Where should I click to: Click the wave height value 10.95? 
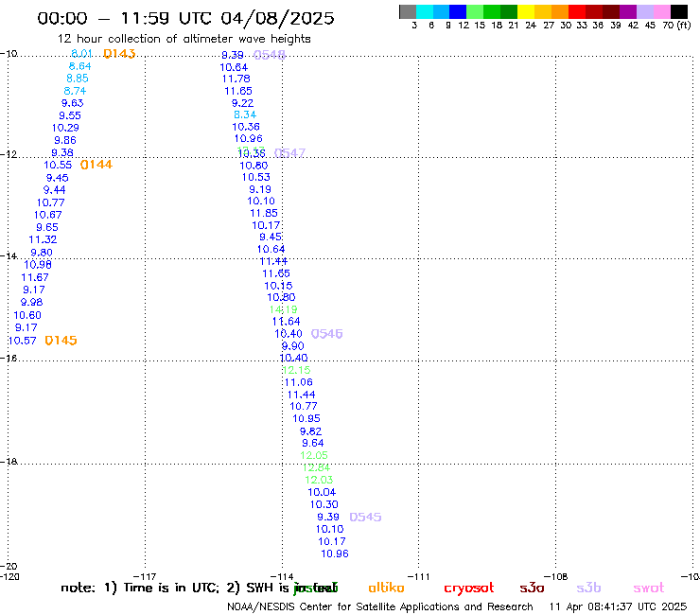306,419
